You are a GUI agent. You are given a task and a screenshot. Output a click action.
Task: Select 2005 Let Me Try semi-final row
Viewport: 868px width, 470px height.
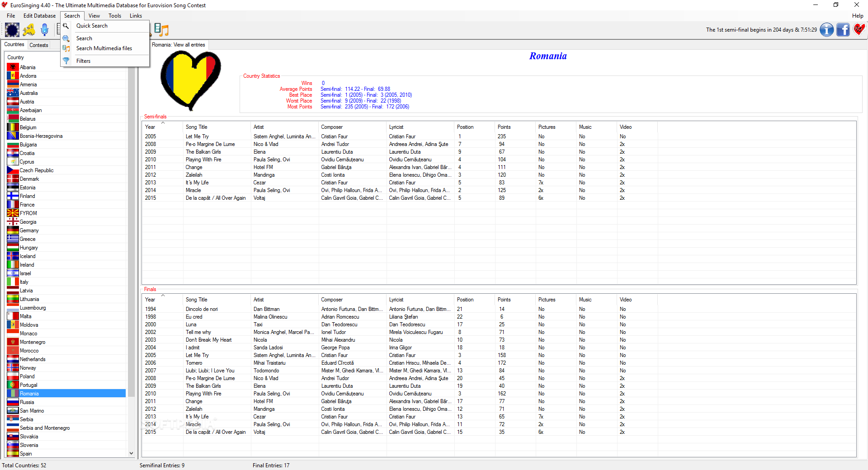tap(499, 136)
